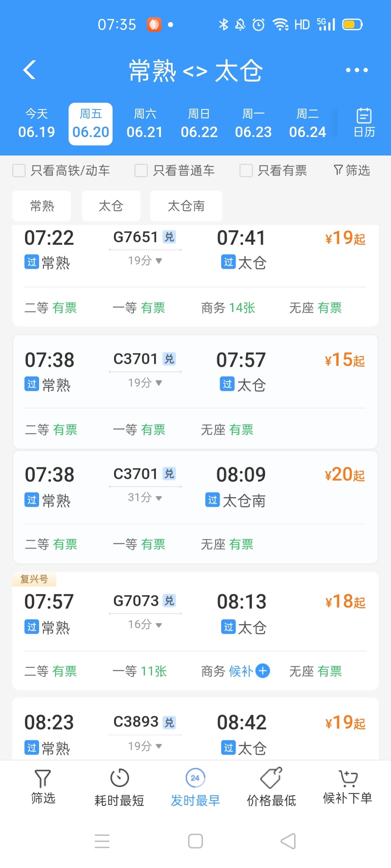Viewport: 391px width, 868px height.
Task: Tap the top filter button beside checkboxes
Action: click(x=352, y=170)
